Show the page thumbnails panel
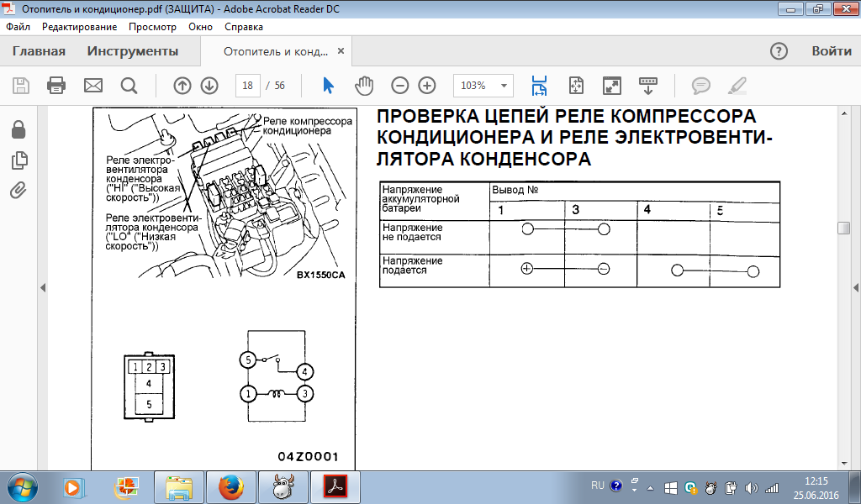 coord(18,160)
